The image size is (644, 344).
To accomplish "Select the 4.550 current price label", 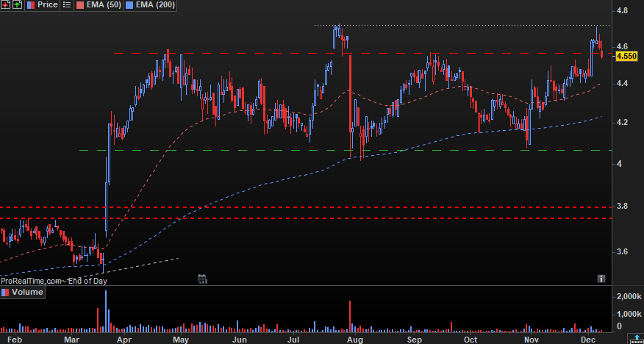I will pos(626,56).
